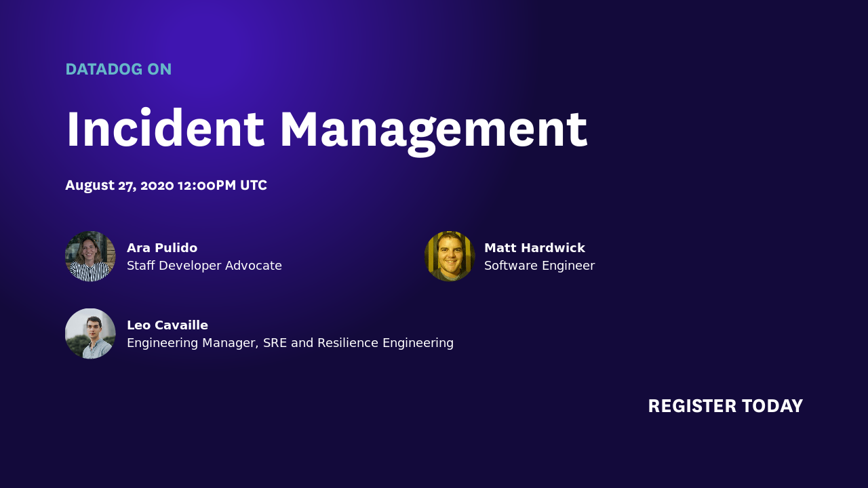
Task: Select speaker name Ara Pulido
Action: 162,247
